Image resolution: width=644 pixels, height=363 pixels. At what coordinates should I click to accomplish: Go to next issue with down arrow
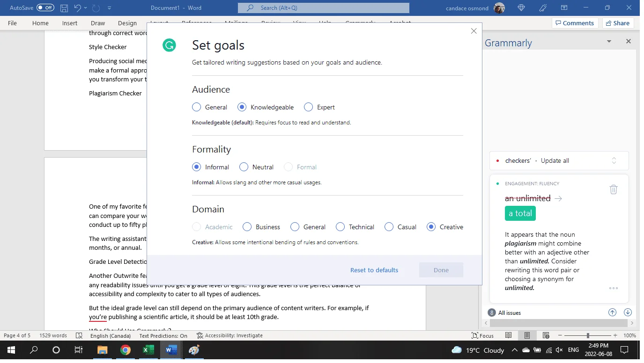(628, 312)
